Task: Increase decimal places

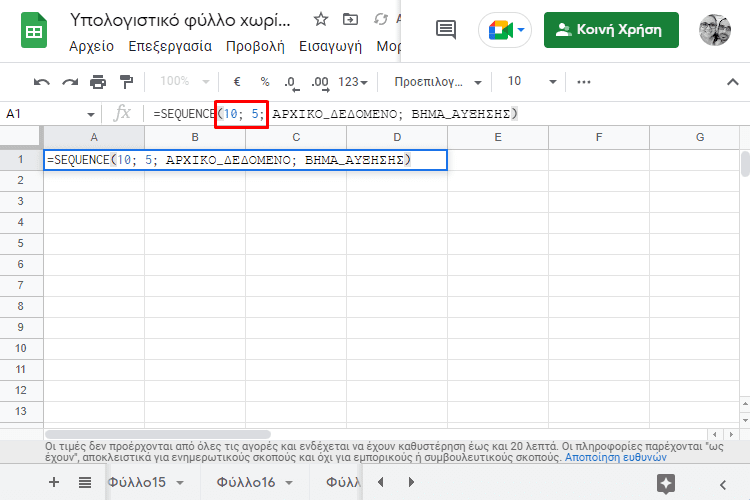Action: pos(320,83)
